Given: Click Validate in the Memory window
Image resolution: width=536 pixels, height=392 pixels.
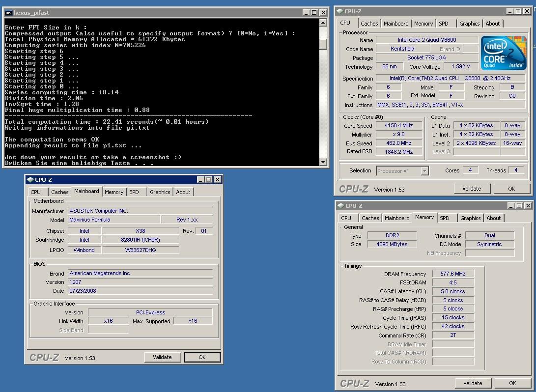Looking at the screenshot, I should coord(473,383).
